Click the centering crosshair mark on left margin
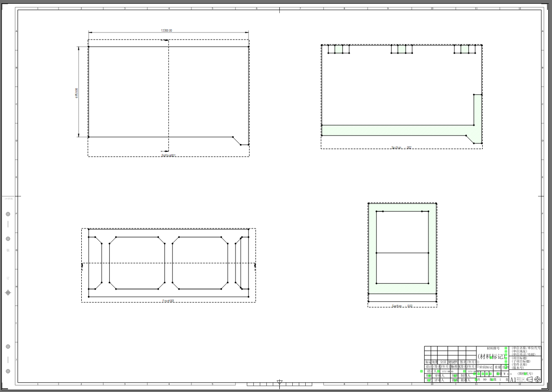Viewport: 552px width, 392px height. (8, 293)
